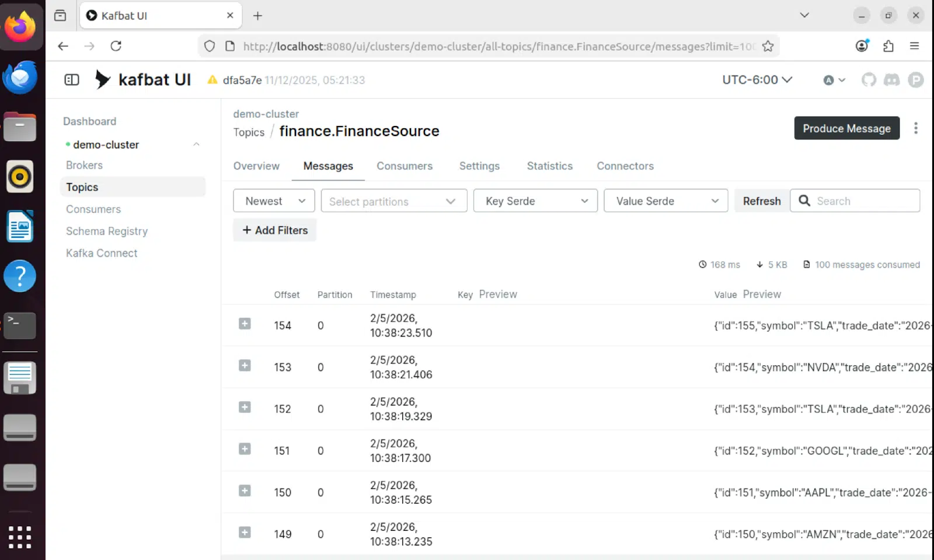Click the kafbat UI logo icon

click(x=102, y=79)
